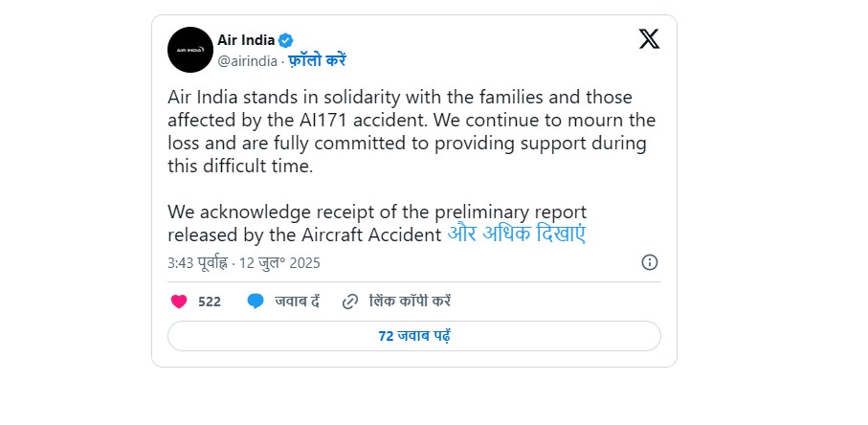Like the tweet with heart icon
The width and height of the screenshot is (868, 425).
click(x=178, y=301)
